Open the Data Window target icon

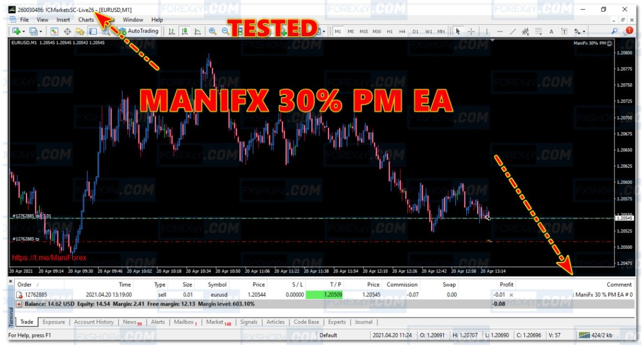(x=67, y=31)
